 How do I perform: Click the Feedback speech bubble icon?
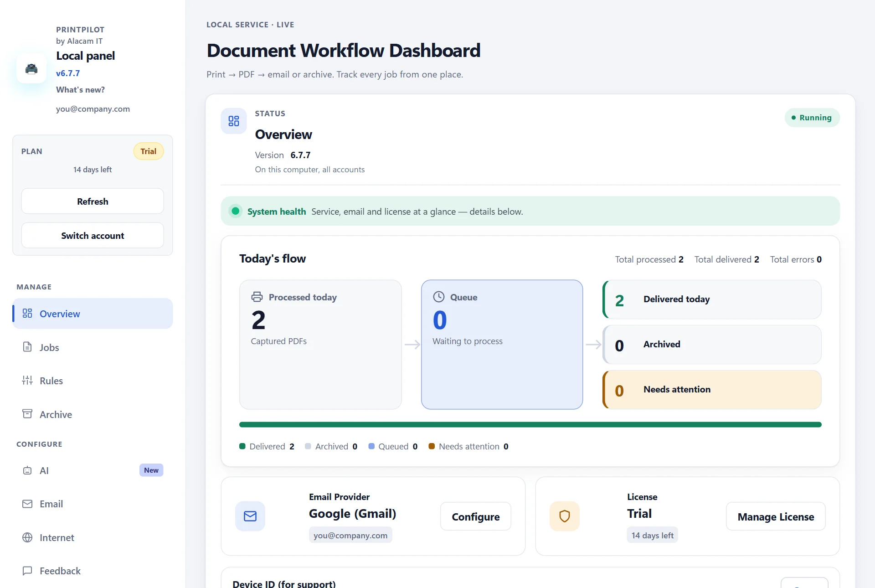point(27,571)
